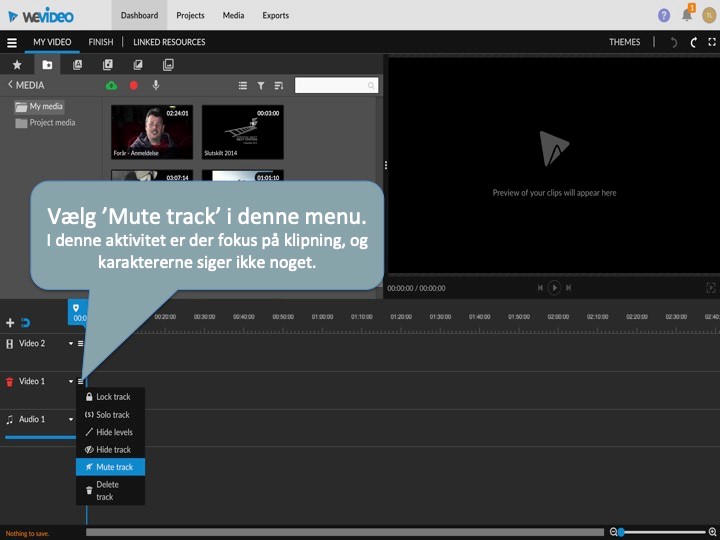This screenshot has height=540, width=720.
Task: Select Hide track in the menu
Action: 111,450
